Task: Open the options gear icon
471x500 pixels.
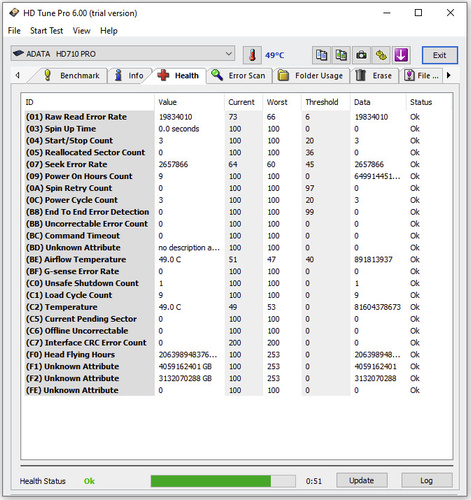Action: [x=381, y=55]
